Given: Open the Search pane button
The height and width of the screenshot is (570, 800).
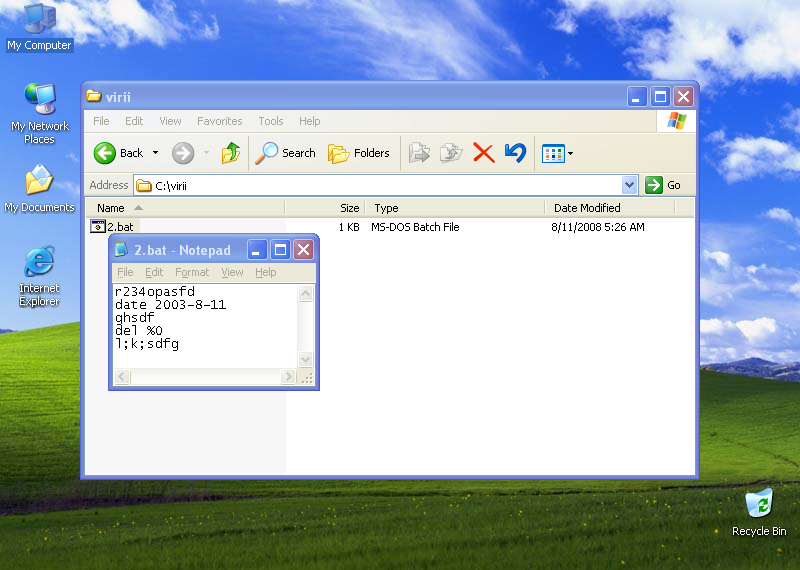Looking at the screenshot, I should pos(286,153).
